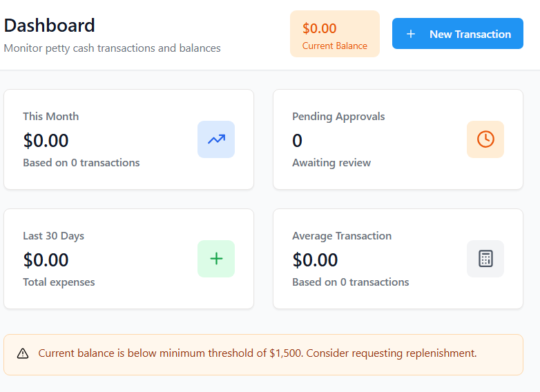Click the Pending Approvals count of 0

point(297,141)
